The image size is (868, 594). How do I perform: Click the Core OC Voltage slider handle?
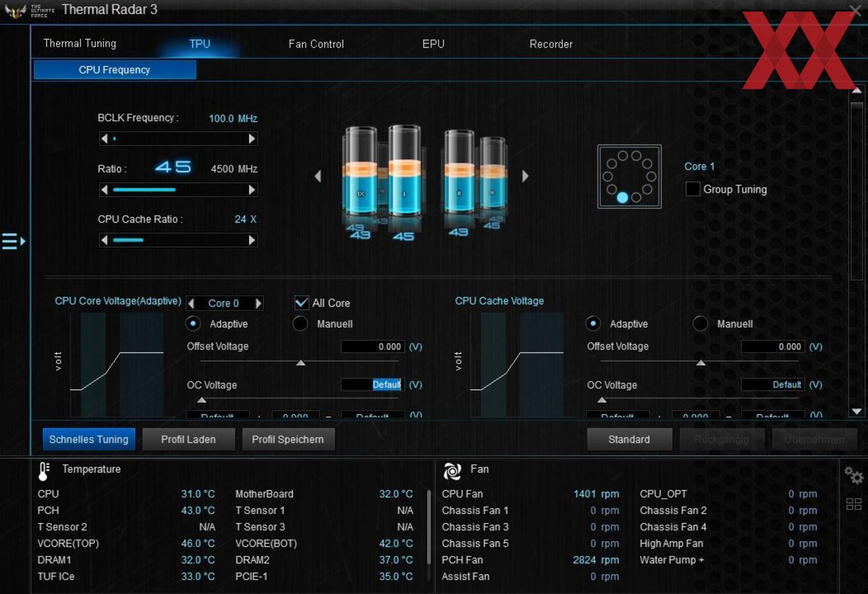pyautogui.click(x=202, y=400)
